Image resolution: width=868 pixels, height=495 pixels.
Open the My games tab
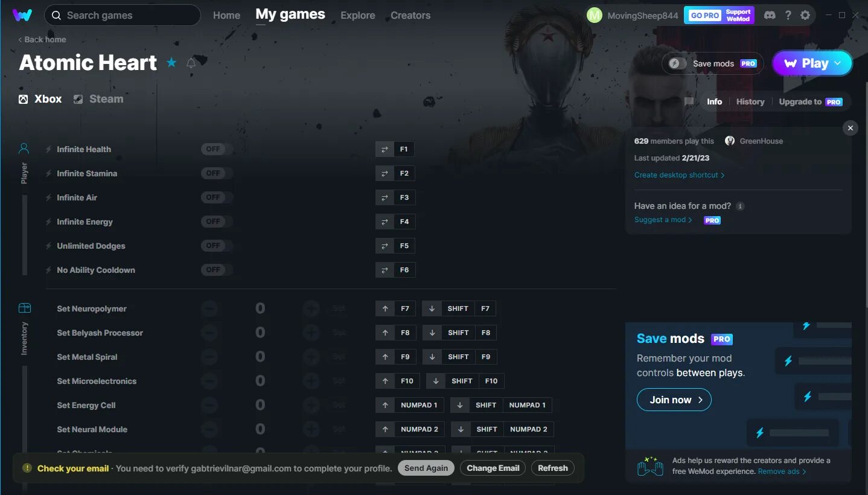coord(290,14)
